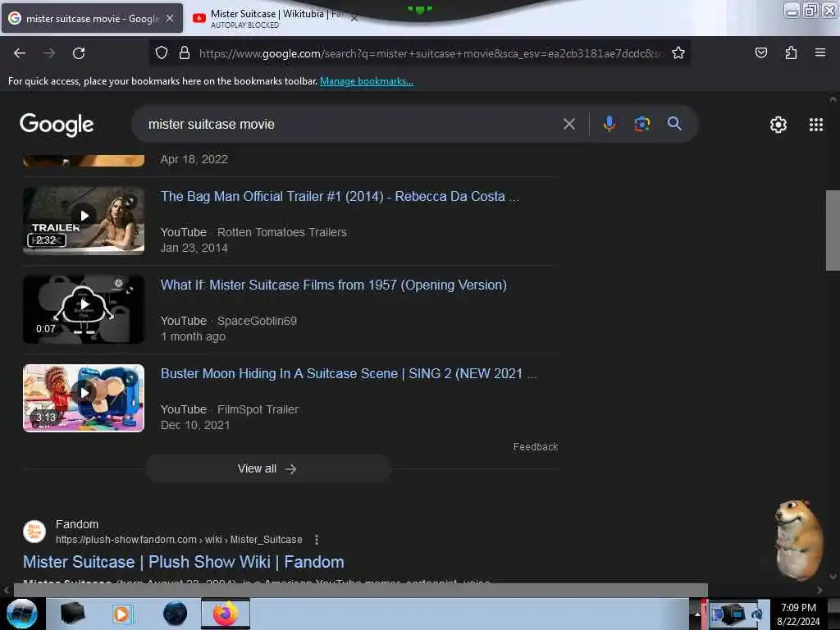Viewport: 840px width, 630px height.
Task: Open the dark globe taskbar icon
Action: 175,614
